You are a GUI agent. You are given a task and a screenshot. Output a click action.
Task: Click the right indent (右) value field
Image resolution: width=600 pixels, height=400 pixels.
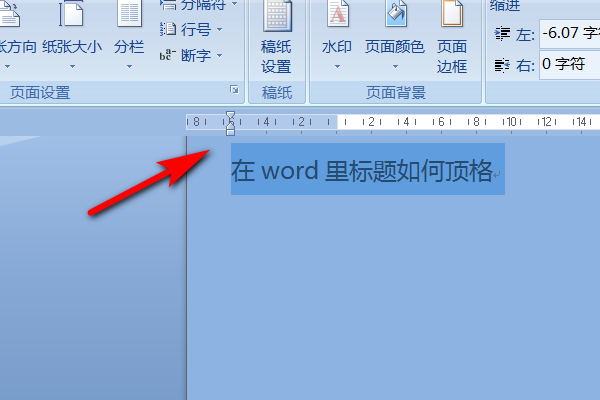tap(569, 64)
